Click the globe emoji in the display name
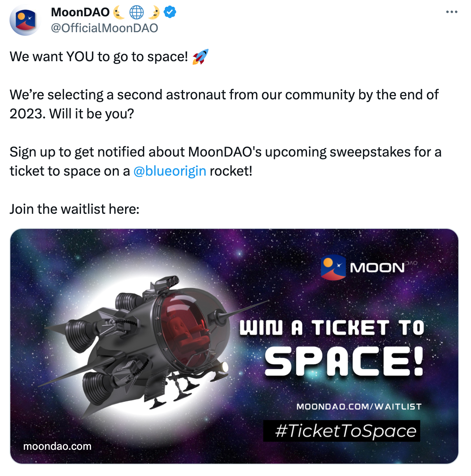This screenshot has height=476, width=471. coord(136,12)
